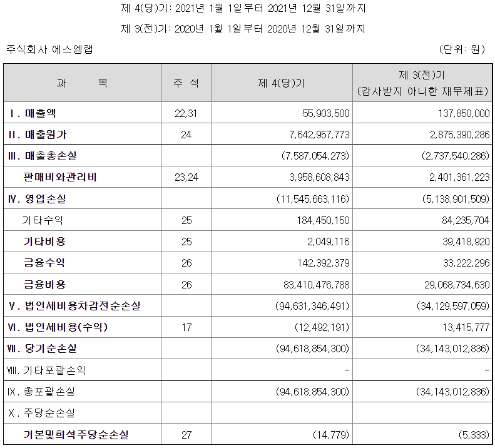
Task: Click prior-period revenue 137,850,000
Action: point(464,113)
